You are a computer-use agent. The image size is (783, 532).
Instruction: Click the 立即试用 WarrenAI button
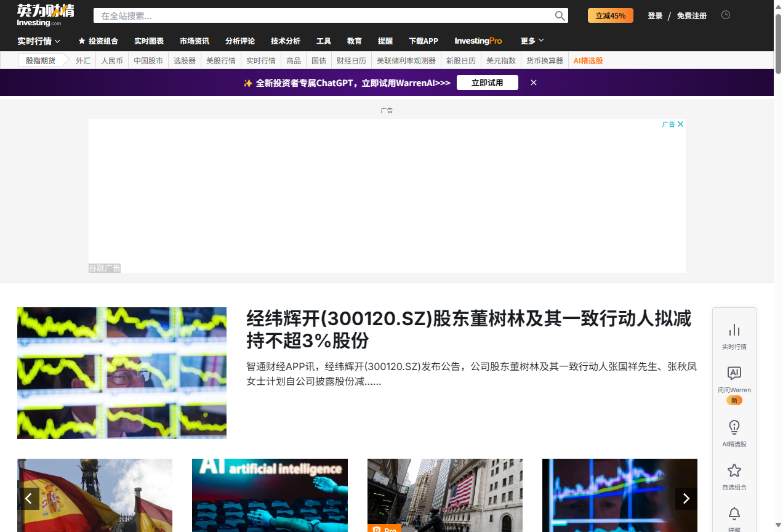click(487, 82)
